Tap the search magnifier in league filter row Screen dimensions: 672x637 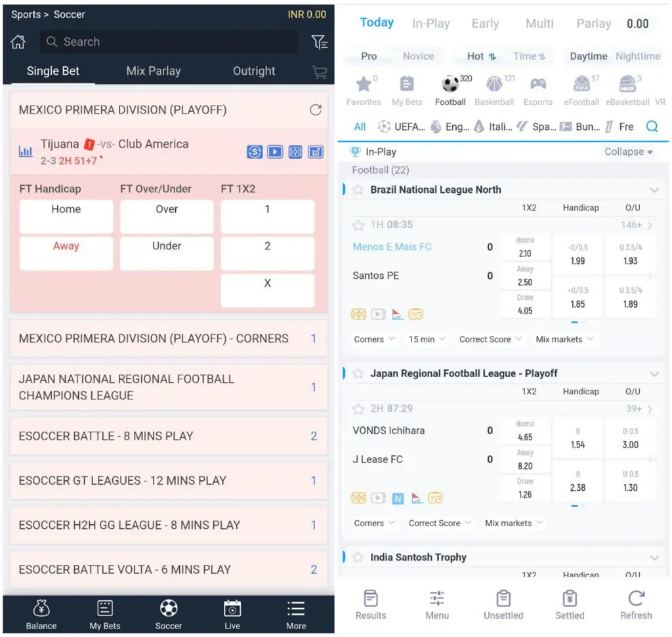[x=652, y=127]
